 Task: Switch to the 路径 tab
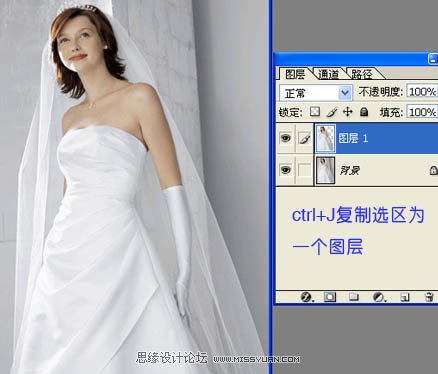click(x=362, y=74)
